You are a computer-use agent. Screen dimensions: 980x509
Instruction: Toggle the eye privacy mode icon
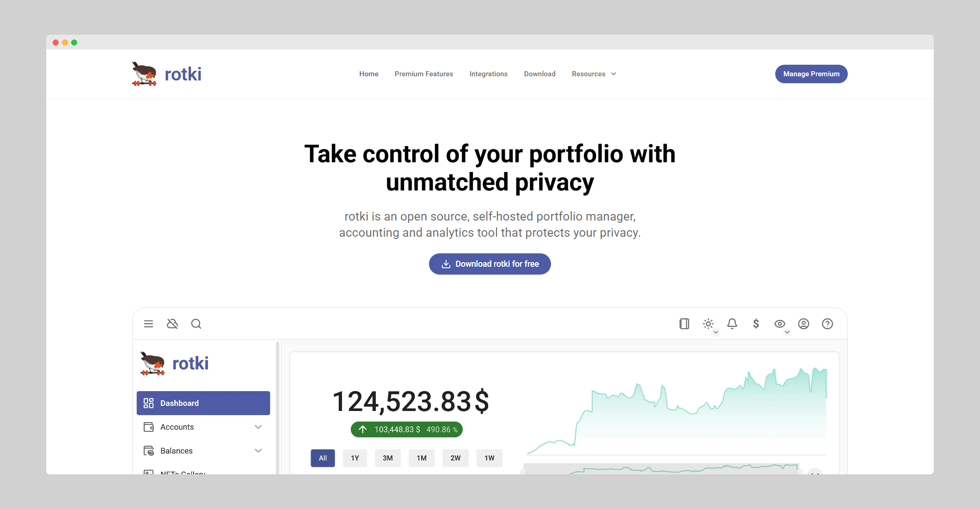coord(780,324)
